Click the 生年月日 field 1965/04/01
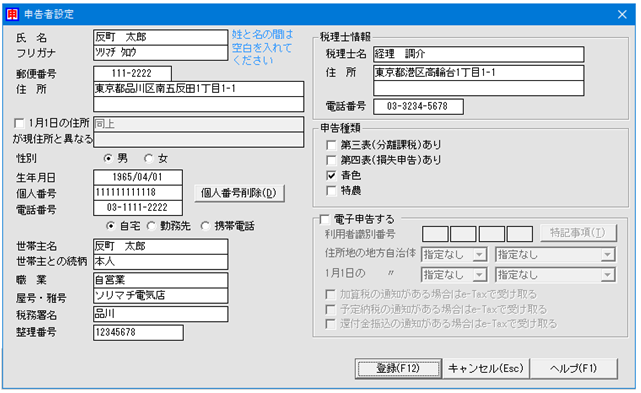 (x=138, y=177)
